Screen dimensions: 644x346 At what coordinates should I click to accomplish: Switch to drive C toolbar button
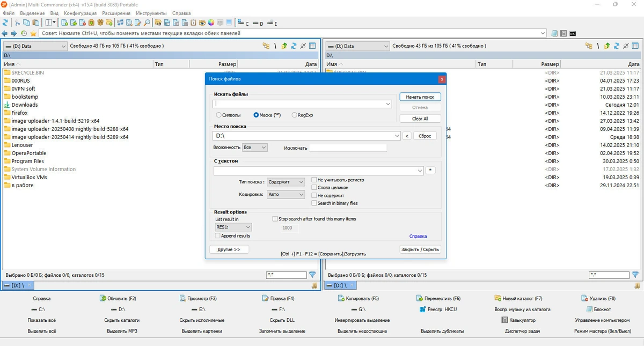coord(244,23)
